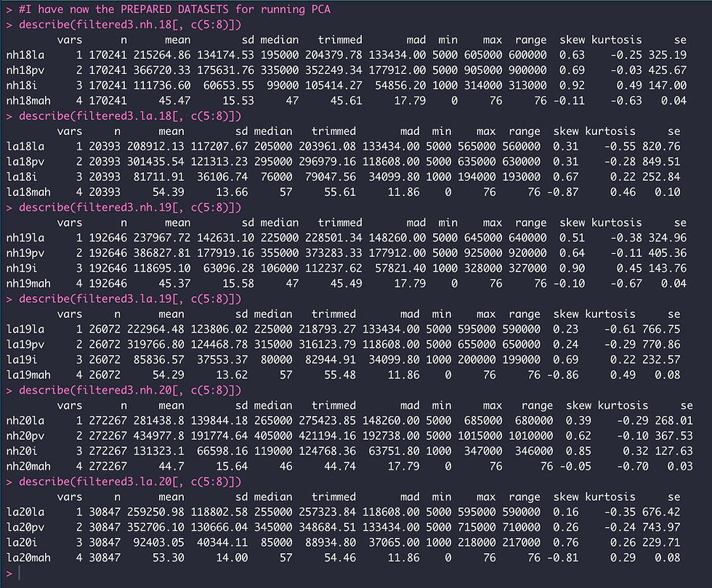This screenshot has width=712, height=588.
Task: Click mean value 301435.54
Action: pyautogui.click(x=155, y=162)
